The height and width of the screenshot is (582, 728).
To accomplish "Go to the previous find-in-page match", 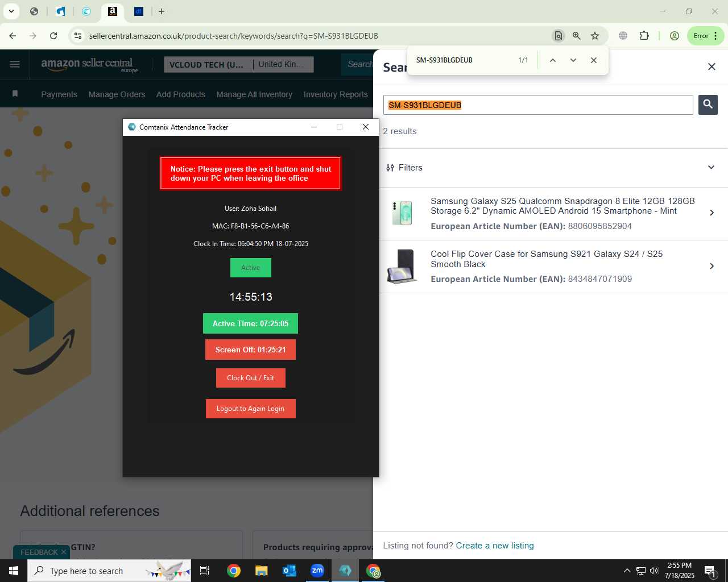I will coord(552,60).
